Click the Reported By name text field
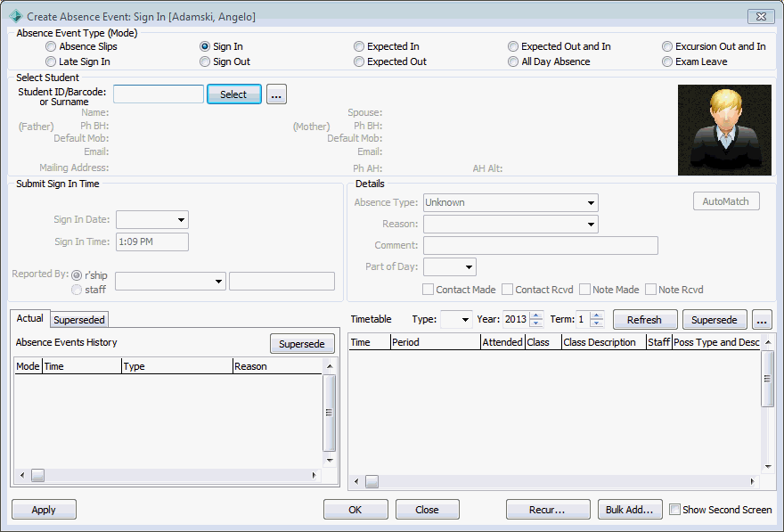 coord(282,282)
